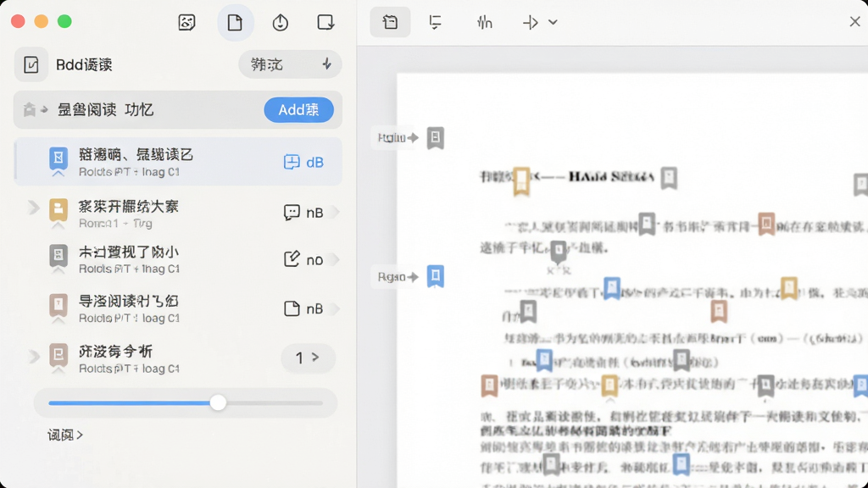Select the document page icon in sidebar header
The height and width of the screenshot is (488, 868).
pos(236,23)
